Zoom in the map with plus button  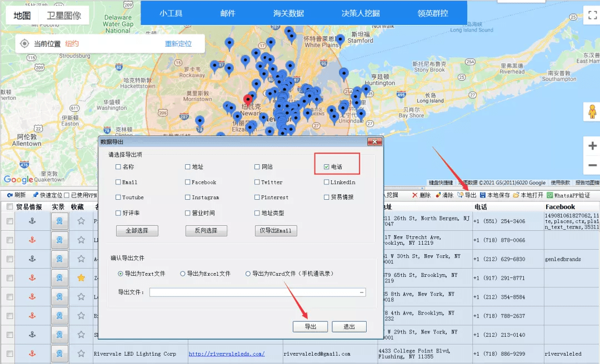pos(592,146)
